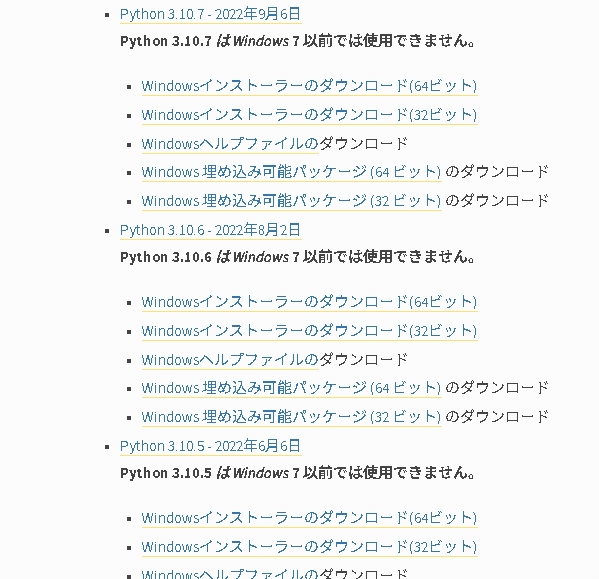This screenshot has width=599, height=579.
Task: Open the 32-bit embeddable package link for 3.10.6
Action: [291, 417]
